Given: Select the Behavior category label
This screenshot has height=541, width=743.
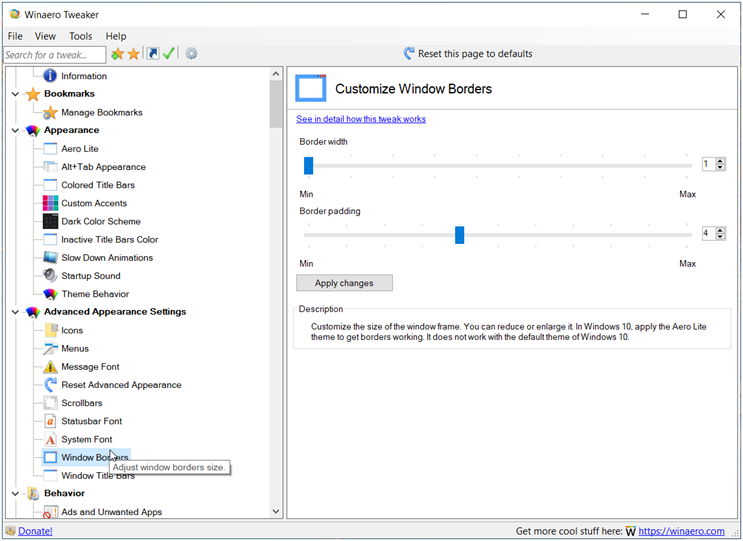Looking at the screenshot, I should tap(64, 494).
